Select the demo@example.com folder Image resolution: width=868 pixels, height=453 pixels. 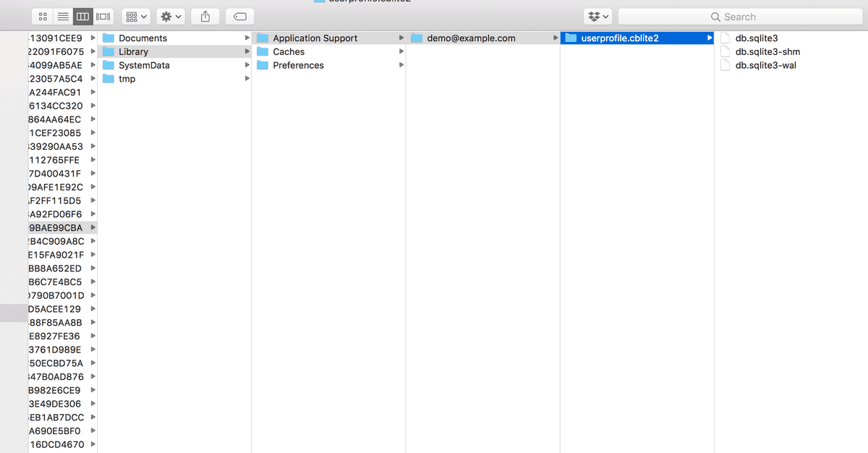(471, 38)
